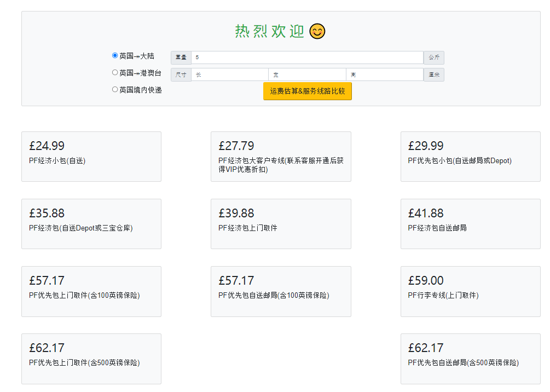Open the £41.88 PF经济包自送邮局 card
Screen dimensions: 550x392
[x=470, y=223]
